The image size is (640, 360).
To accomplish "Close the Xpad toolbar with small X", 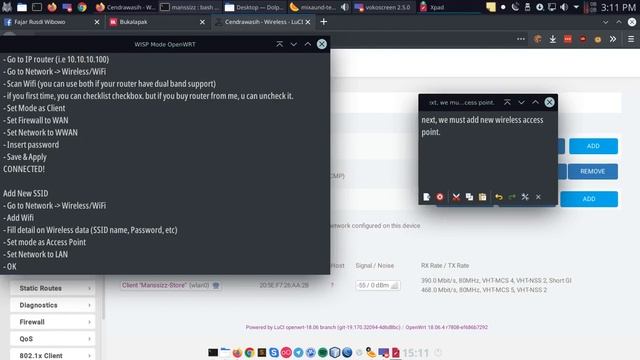I will pyautogui.click(x=538, y=197).
